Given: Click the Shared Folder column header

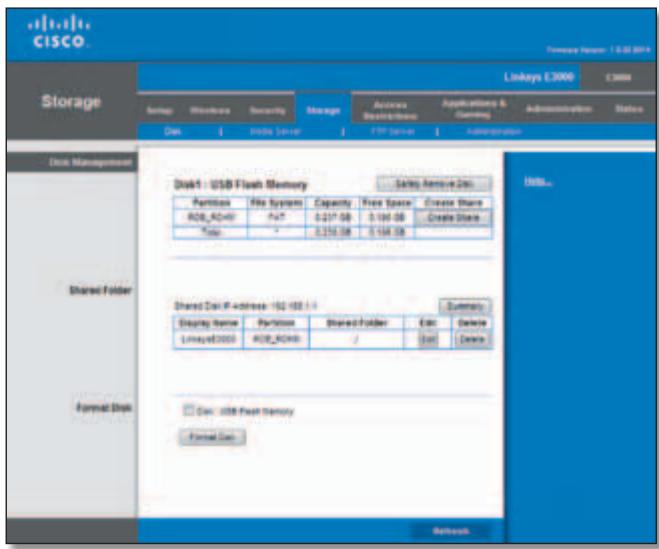Looking at the screenshot, I should tap(356, 323).
